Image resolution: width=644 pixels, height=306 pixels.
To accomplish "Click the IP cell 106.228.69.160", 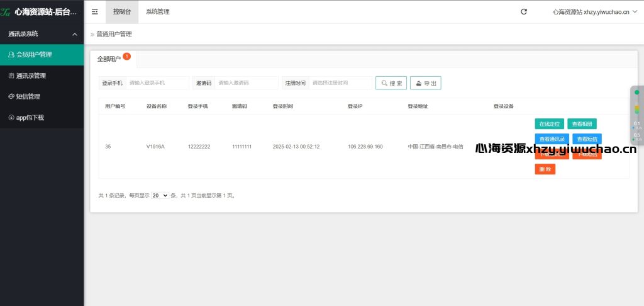I will (365, 147).
